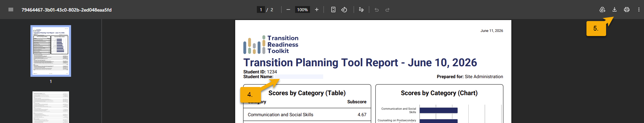Click the current page number field
Image resolution: width=644 pixels, height=123 pixels.
(x=261, y=10)
